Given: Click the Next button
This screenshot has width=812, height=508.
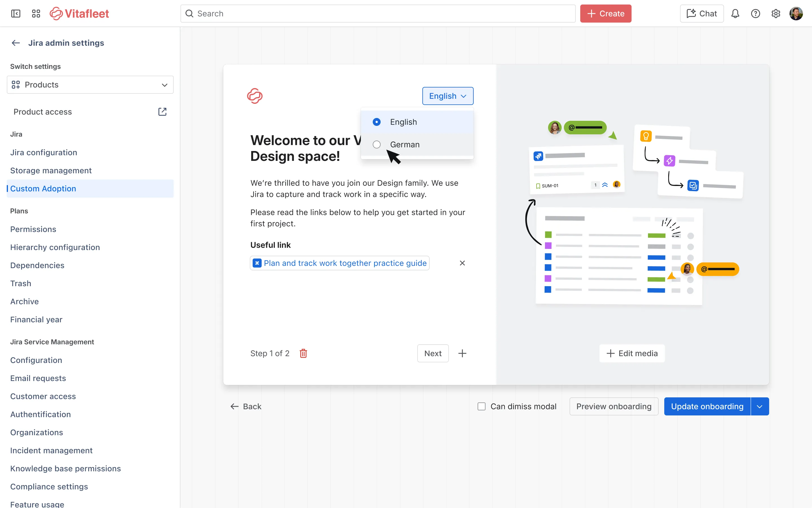Looking at the screenshot, I should click(x=433, y=353).
